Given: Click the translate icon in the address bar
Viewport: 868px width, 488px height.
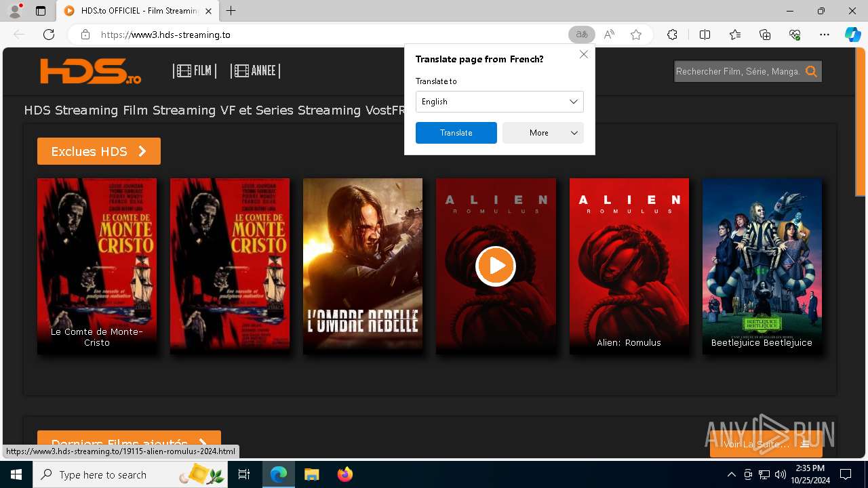Looking at the screenshot, I should pos(582,35).
